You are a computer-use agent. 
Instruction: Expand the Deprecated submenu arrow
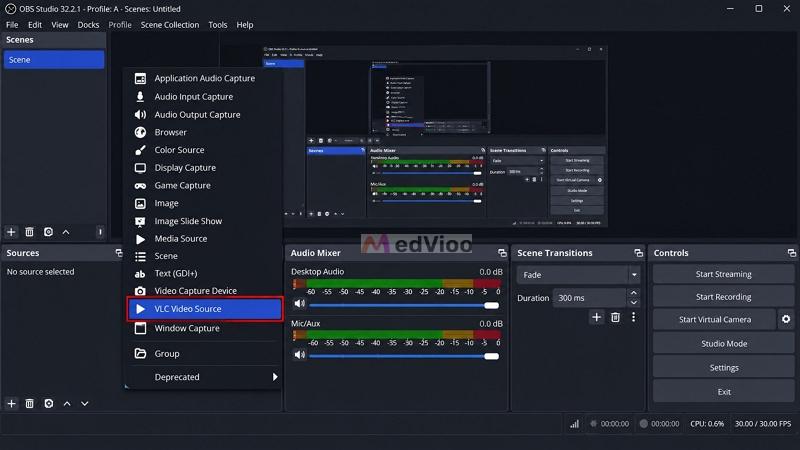275,377
